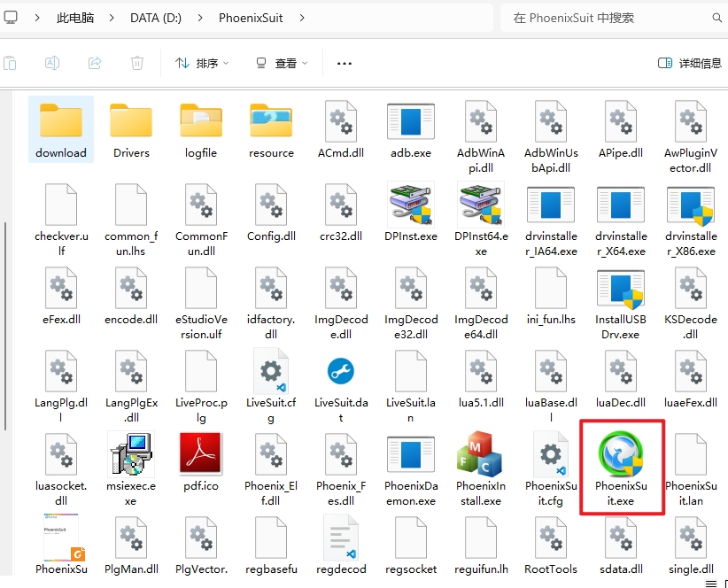Click the InstallUSBDrv.exe icon

click(x=620, y=288)
